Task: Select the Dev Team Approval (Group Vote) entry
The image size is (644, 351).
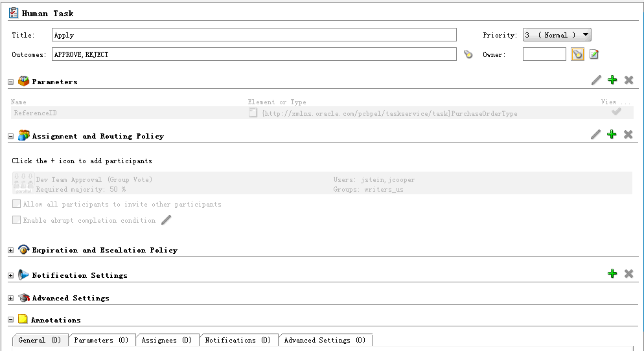Action: coord(94,179)
